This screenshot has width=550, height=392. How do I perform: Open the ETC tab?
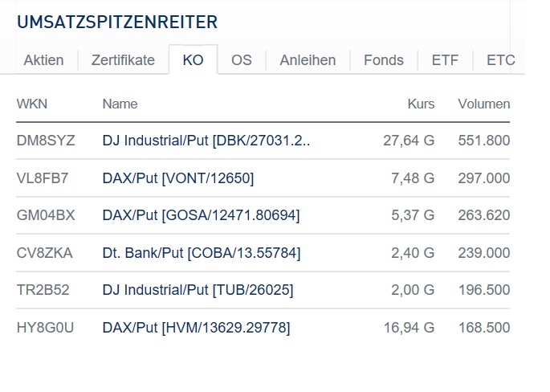500,60
